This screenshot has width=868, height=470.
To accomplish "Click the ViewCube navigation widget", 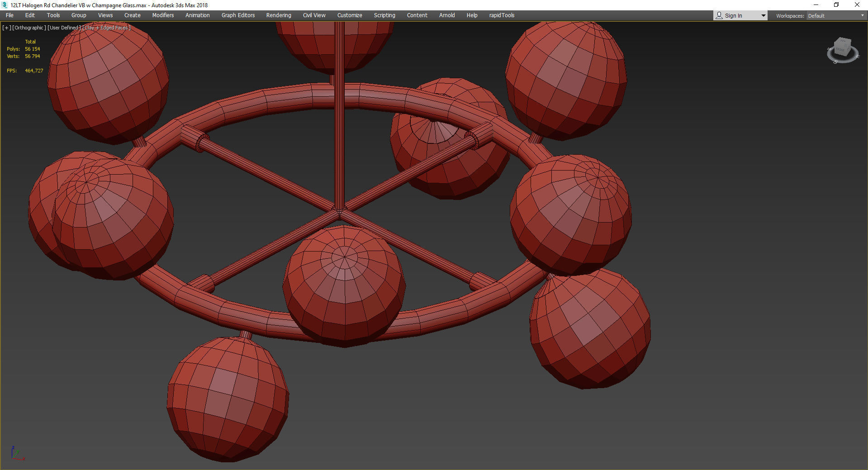I will click(x=842, y=50).
